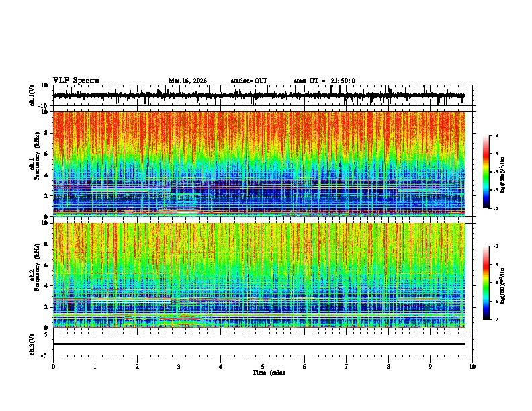Click the "VLF Spectra" title text
Image resolution: width=532 pixels, height=411 pixels.
point(76,81)
